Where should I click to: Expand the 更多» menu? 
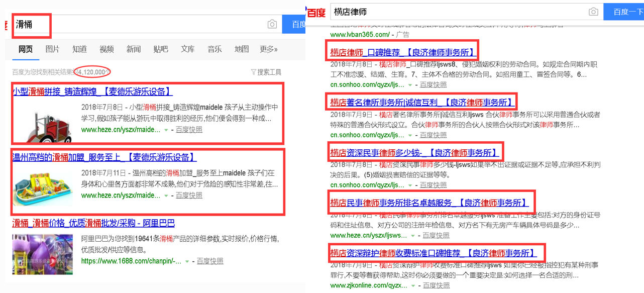click(x=269, y=49)
